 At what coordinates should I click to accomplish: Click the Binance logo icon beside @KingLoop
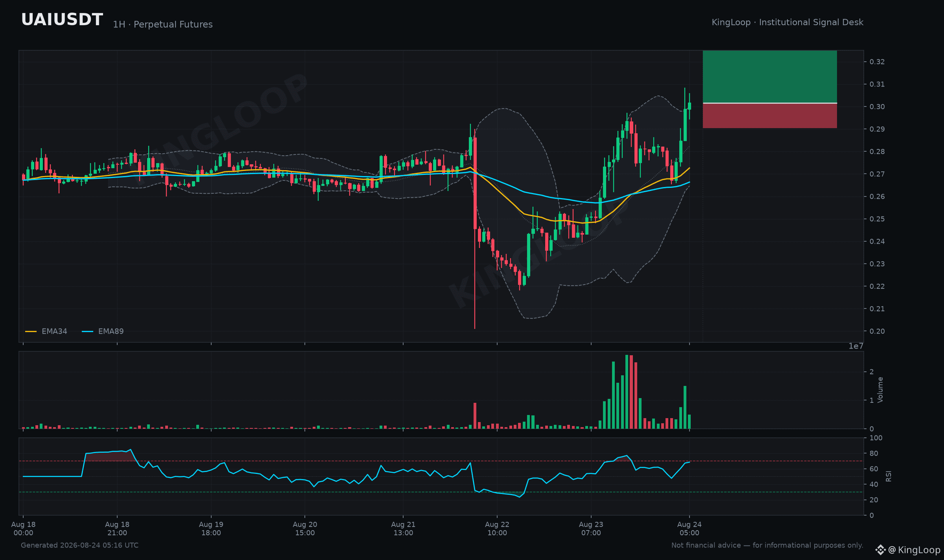tap(880, 550)
